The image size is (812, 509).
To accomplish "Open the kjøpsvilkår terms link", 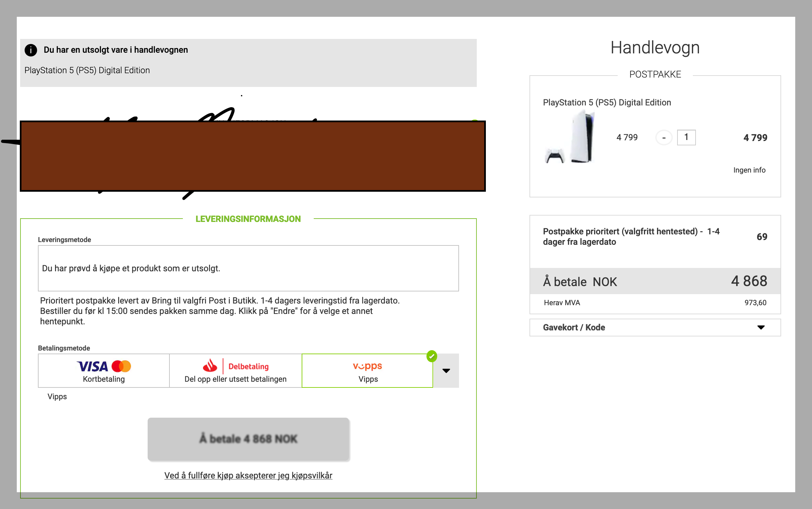I will (x=248, y=475).
